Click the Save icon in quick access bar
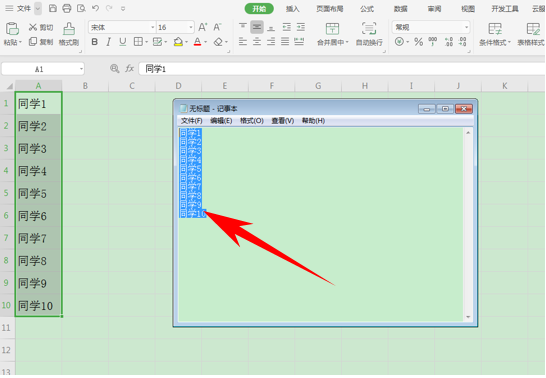Screen dimensions: 546x378 tap(53, 8)
